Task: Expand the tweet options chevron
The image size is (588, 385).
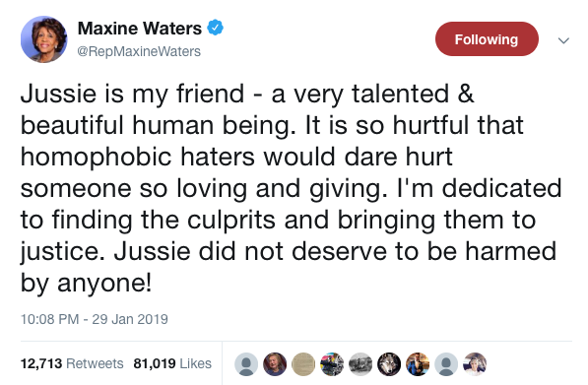Action: pyautogui.click(x=563, y=40)
